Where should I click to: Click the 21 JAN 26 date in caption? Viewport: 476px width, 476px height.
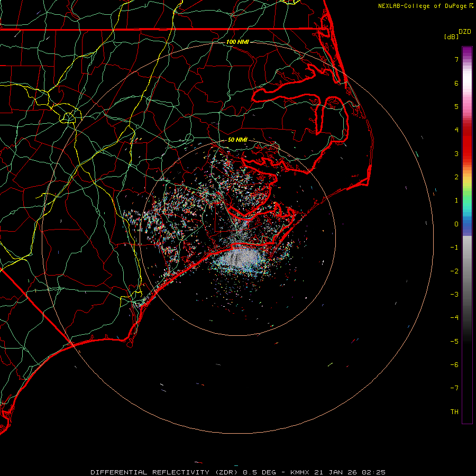coord(335,472)
